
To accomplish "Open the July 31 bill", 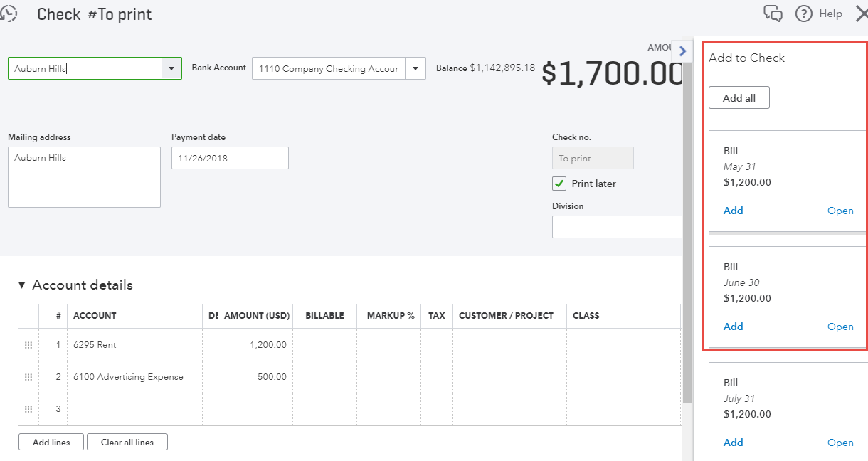I will click(x=840, y=442).
